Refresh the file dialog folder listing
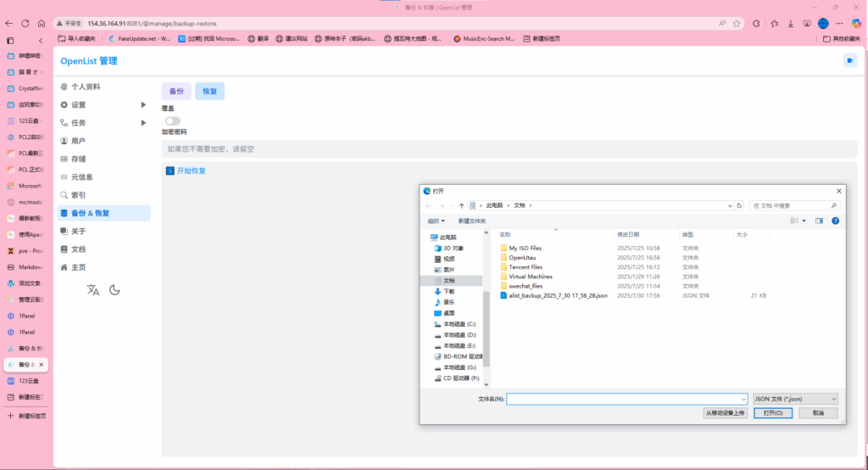This screenshot has height=470, width=868. 739,205
